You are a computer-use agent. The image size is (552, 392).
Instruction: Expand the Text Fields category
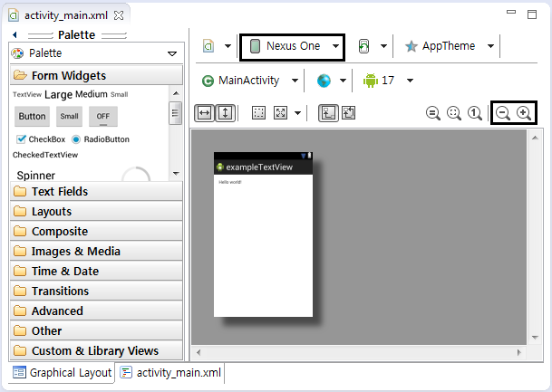(96, 192)
